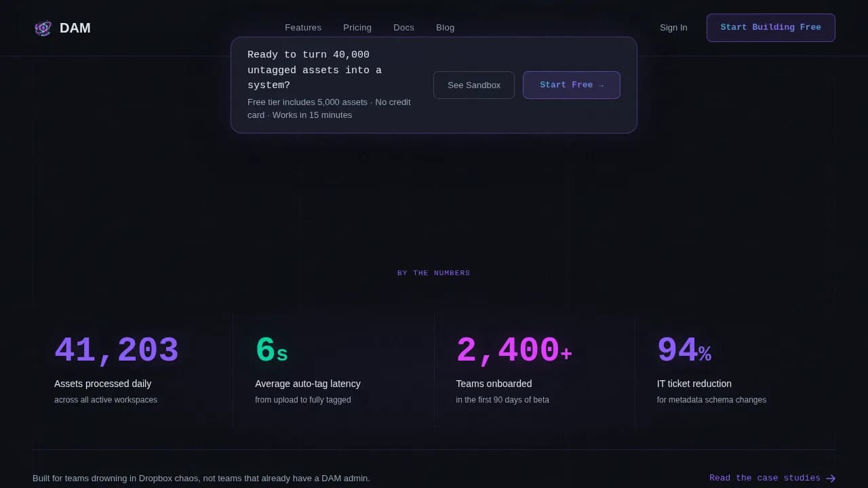Viewport: 868px width, 488px height.
Task: Click the arrow inside Start Free button
Action: coord(599,85)
